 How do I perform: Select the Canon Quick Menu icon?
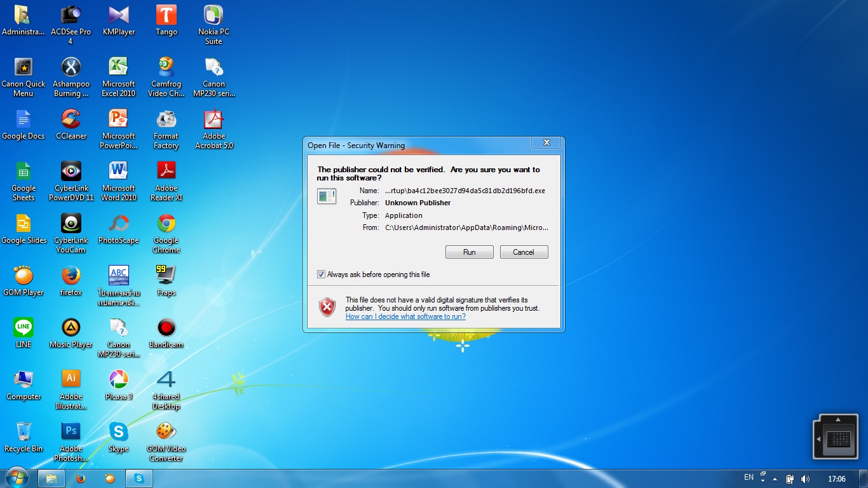pyautogui.click(x=24, y=78)
